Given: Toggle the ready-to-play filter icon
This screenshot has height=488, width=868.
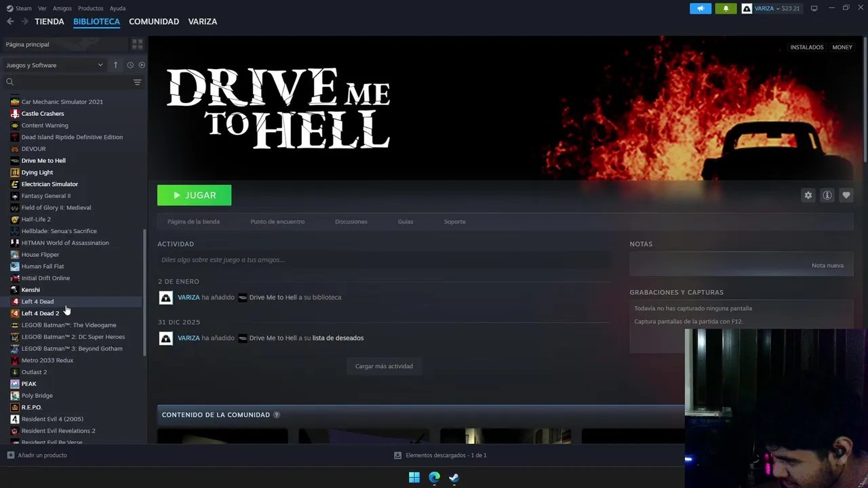Looking at the screenshot, I should [142, 65].
